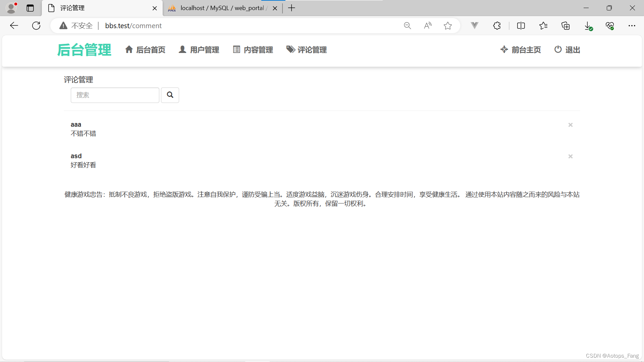Visit 前台主页 front page link

[x=521, y=50]
